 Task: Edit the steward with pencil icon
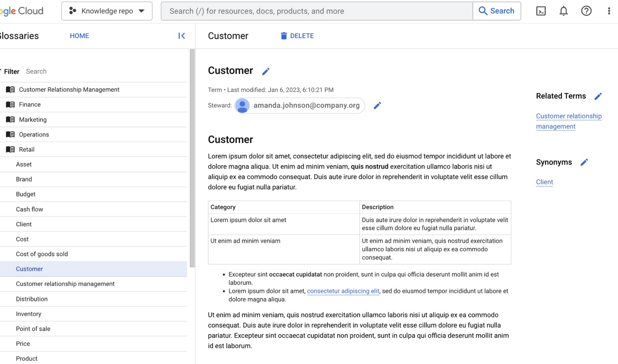pyautogui.click(x=377, y=105)
